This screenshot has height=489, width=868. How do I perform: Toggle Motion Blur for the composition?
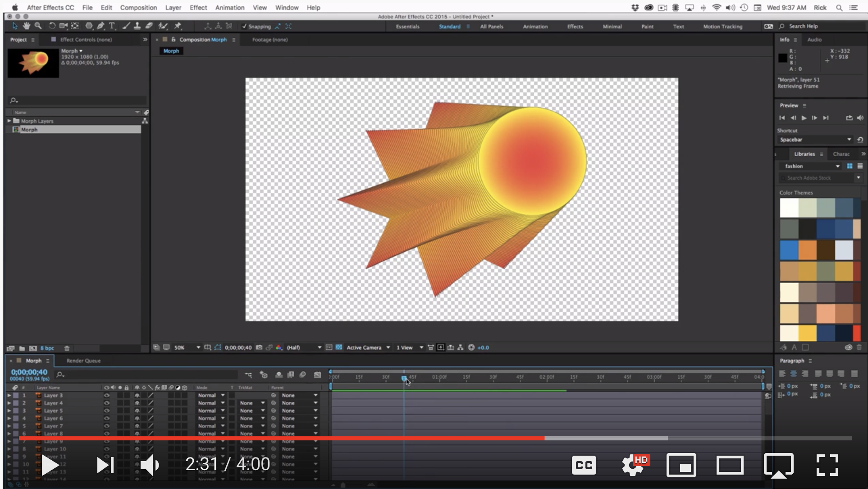pyautogui.click(x=303, y=375)
